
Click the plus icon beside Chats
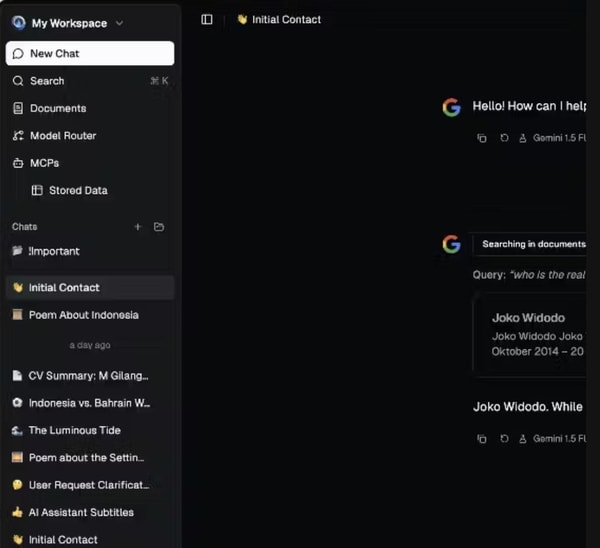(x=138, y=227)
